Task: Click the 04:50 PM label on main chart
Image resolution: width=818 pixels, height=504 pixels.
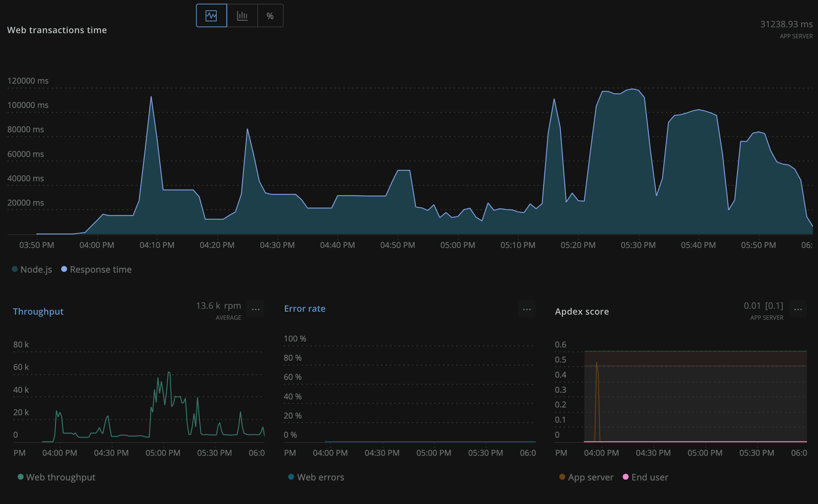Action: pyautogui.click(x=398, y=245)
